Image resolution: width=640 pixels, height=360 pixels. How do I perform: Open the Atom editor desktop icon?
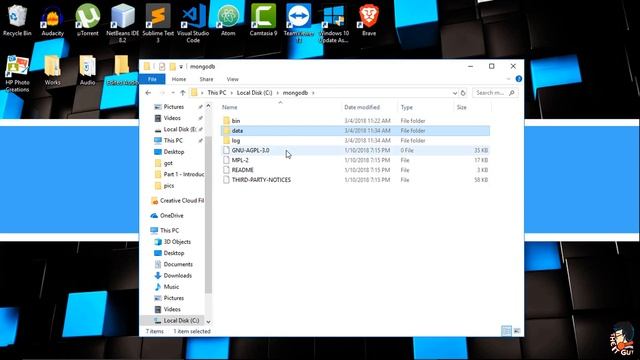tap(228, 20)
